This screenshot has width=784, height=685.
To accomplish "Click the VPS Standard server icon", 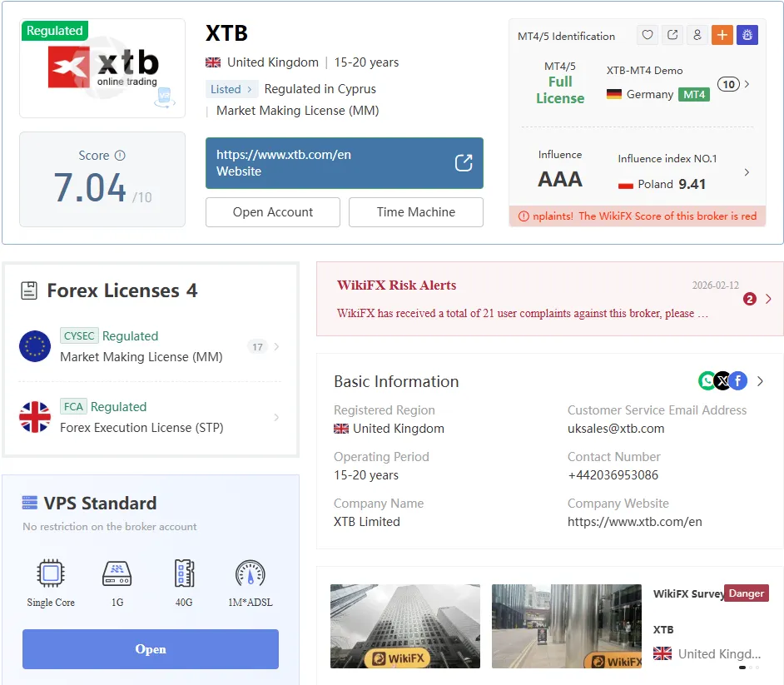I will click(30, 503).
